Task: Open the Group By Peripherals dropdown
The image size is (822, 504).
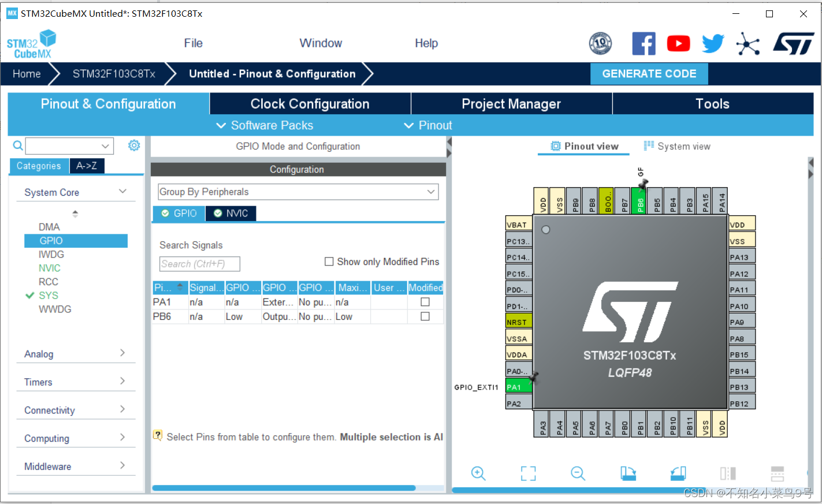Action: tap(298, 192)
